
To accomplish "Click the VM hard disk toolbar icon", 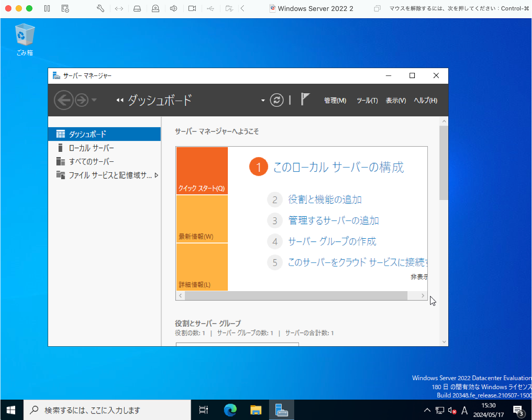I will 137,8.
